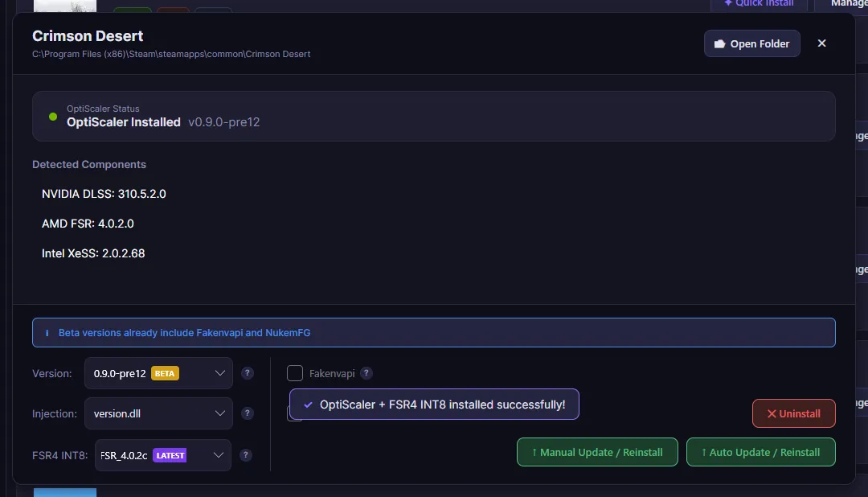Open the Version dropdown showing 0.9.0-pre12
This screenshot has width=868, height=497.
click(158, 373)
